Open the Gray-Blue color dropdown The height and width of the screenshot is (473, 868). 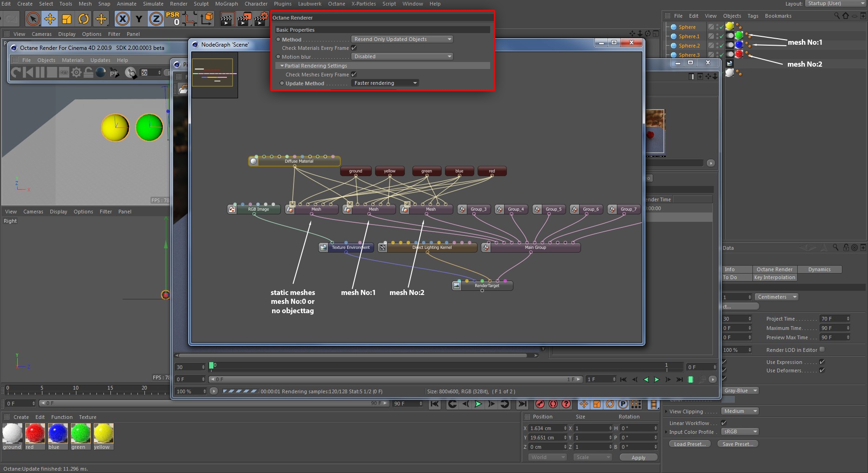point(740,391)
